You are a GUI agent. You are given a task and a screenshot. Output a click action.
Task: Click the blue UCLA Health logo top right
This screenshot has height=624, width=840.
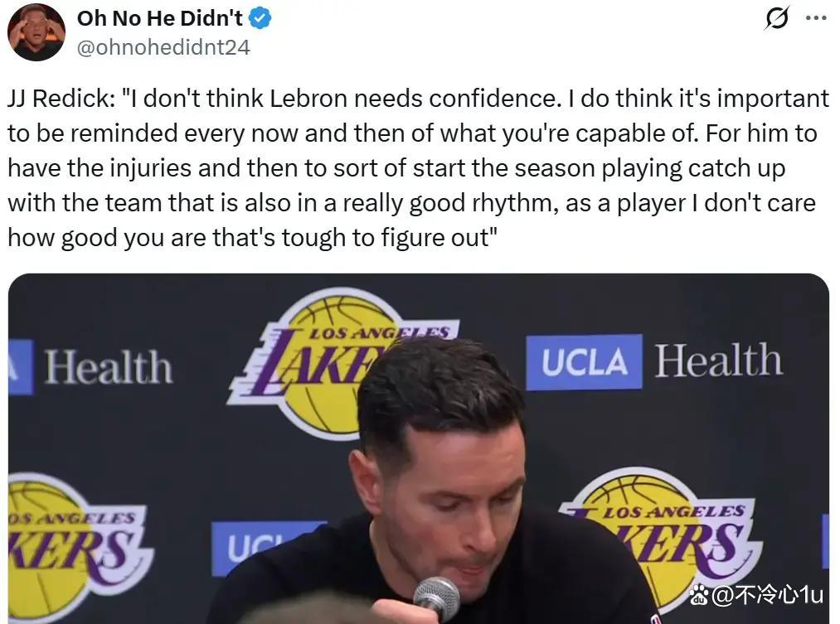coord(653,362)
